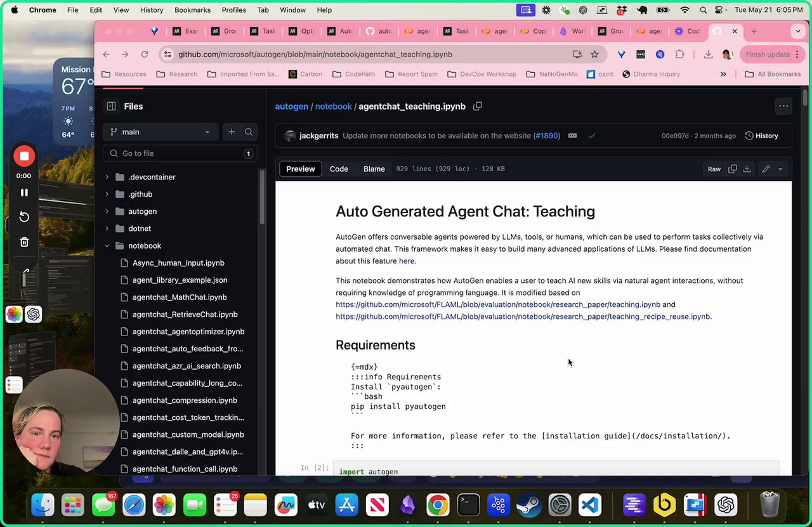Open the Chrome tab search dropdown
The width and height of the screenshot is (812, 527).
coord(798,31)
